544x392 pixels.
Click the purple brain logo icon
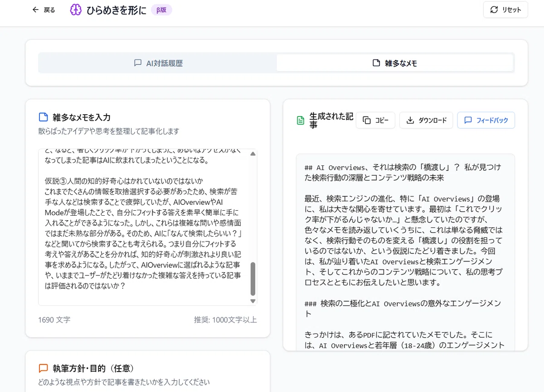[76, 10]
